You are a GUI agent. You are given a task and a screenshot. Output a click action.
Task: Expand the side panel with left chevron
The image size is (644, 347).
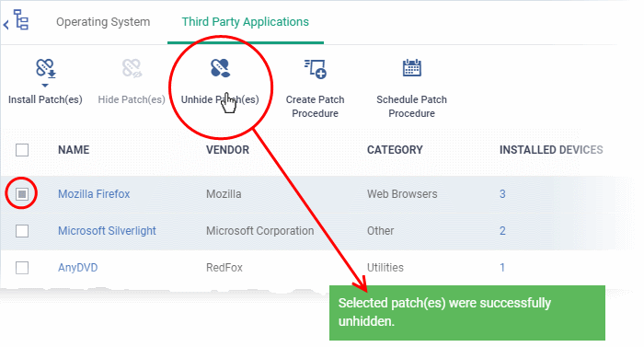tap(6, 25)
